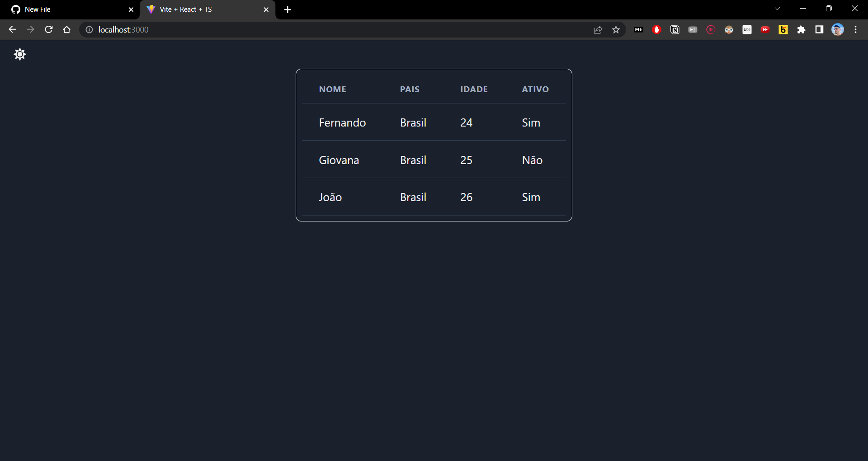Open the browser profile avatar

[x=838, y=29]
